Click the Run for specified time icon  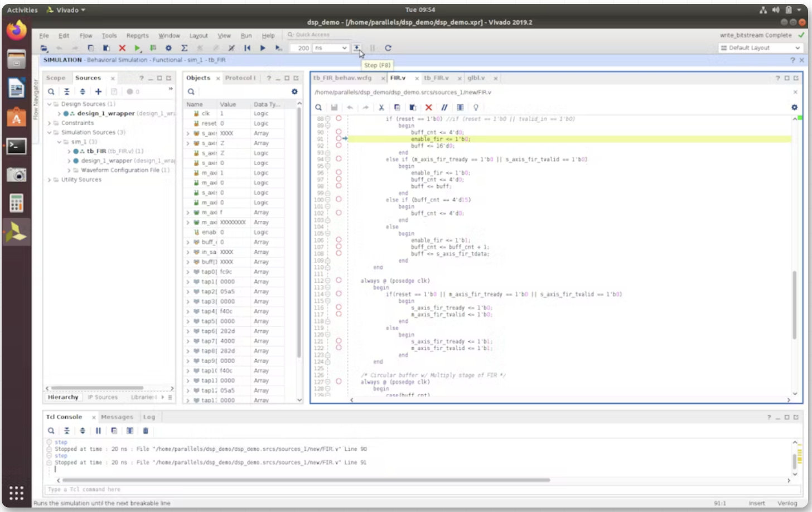278,48
